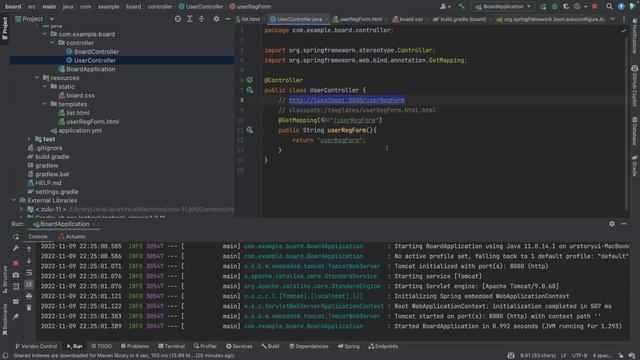
Task: Open Search Everywhere magnifier icon
Action: click(x=609, y=7)
